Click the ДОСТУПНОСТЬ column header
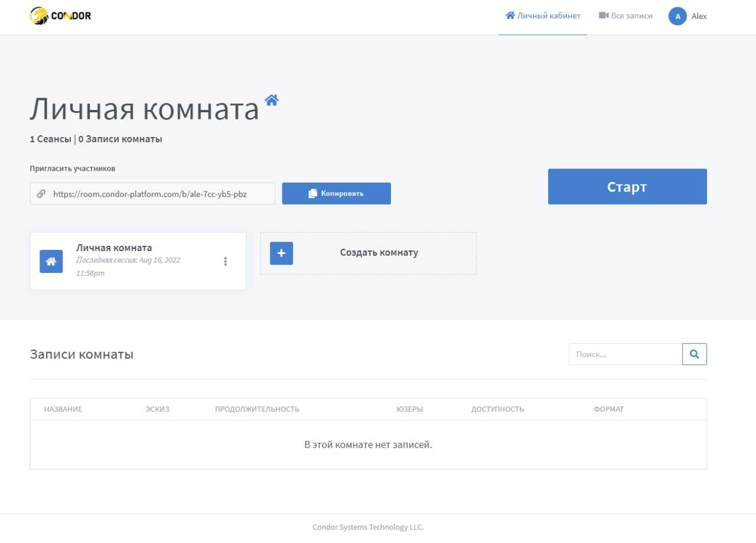756x543 pixels. (x=497, y=409)
